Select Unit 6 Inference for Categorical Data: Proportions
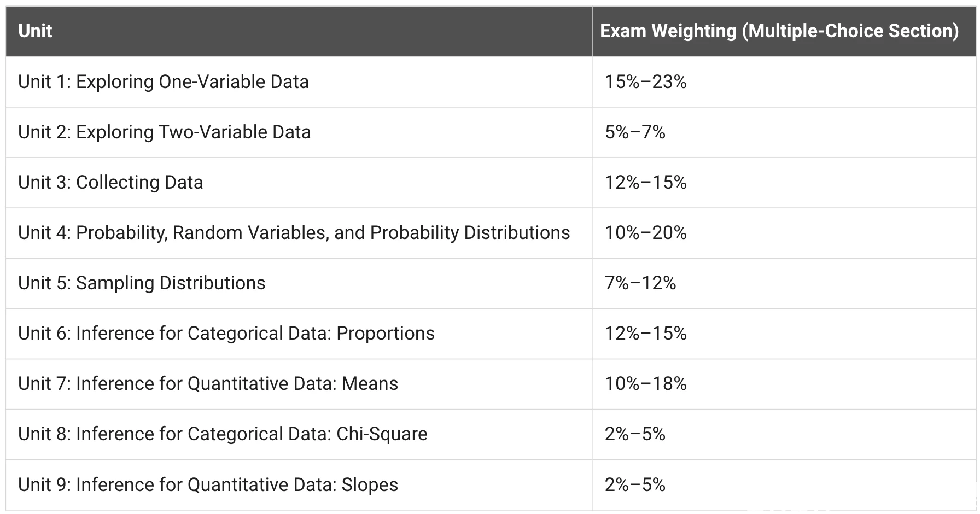 click(x=226, y=334)
